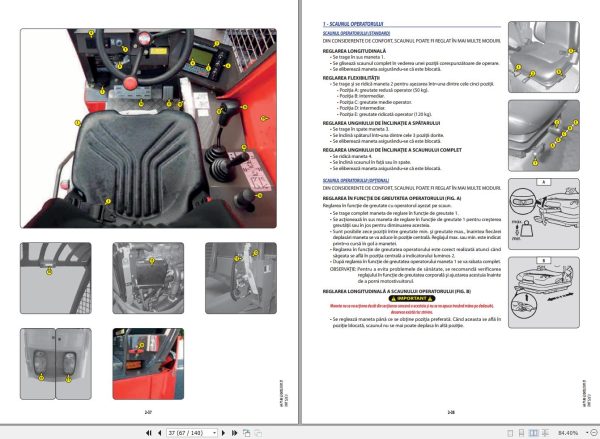This screenshot has height=439, width=600.
Task: Click the grey lever mechanism photo
Action: 241,278
